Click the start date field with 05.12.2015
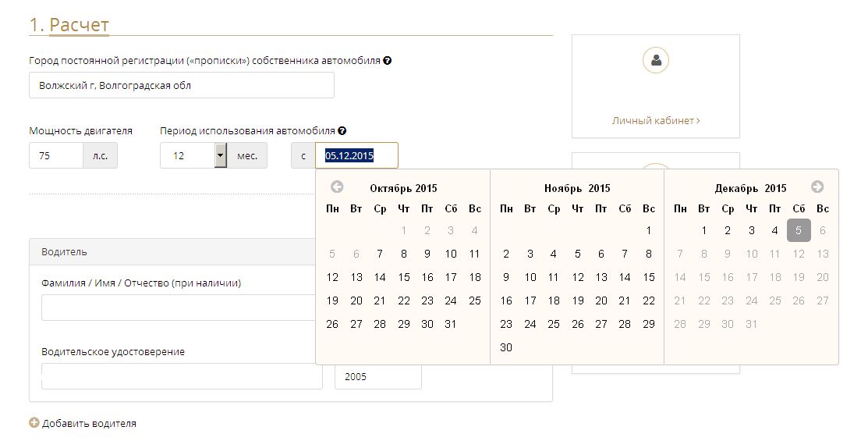 pos(356,155)
